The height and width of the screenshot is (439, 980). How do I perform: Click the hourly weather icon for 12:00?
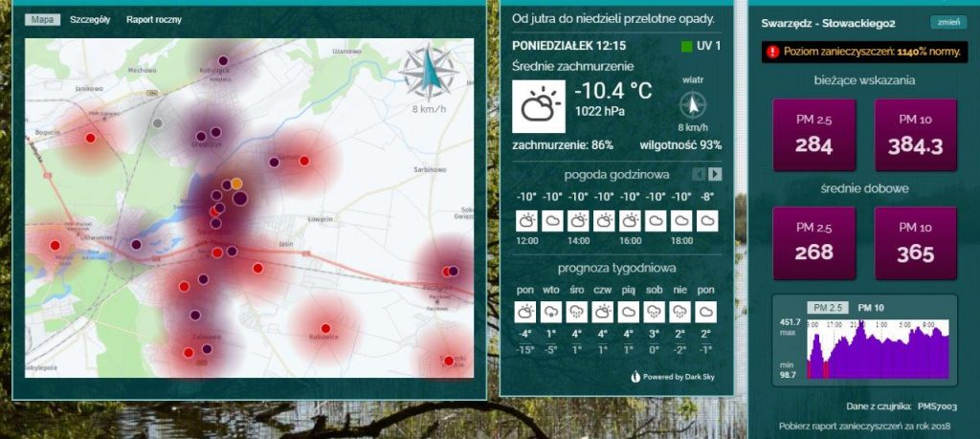(526, 221)
